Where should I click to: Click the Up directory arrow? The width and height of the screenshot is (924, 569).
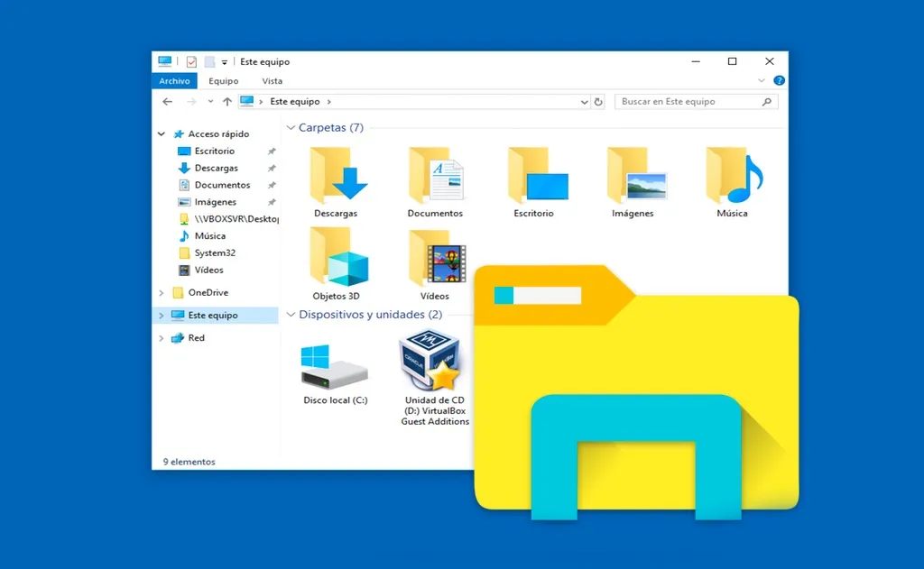point(227,102)
